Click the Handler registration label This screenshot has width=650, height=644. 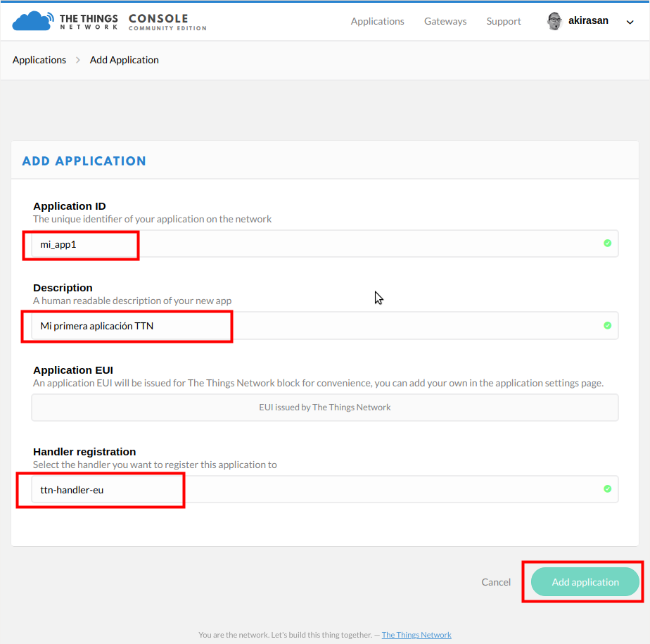pyautogui.click(x=84, y=452)
